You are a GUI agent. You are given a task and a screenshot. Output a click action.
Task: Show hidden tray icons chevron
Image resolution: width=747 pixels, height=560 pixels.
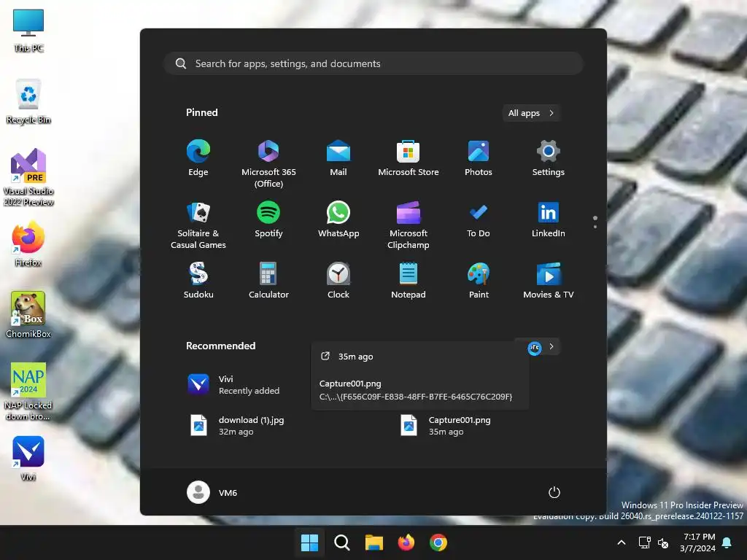coord(622,542)
